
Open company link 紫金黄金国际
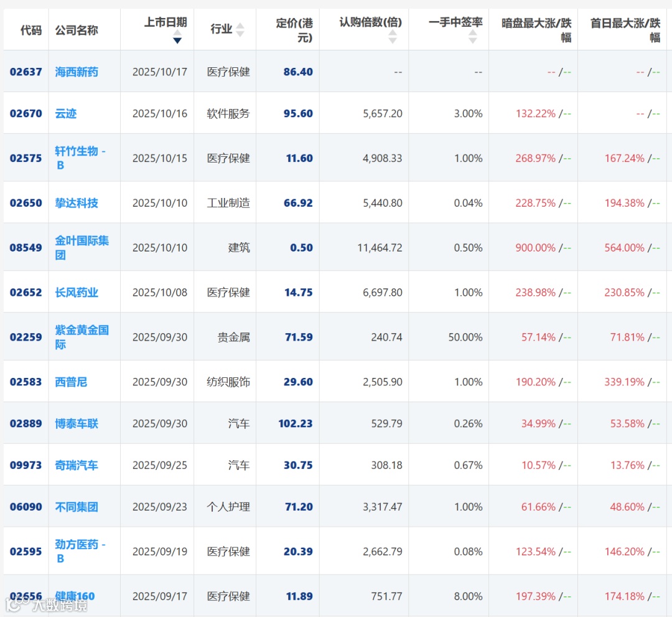(x=82, y=337)
